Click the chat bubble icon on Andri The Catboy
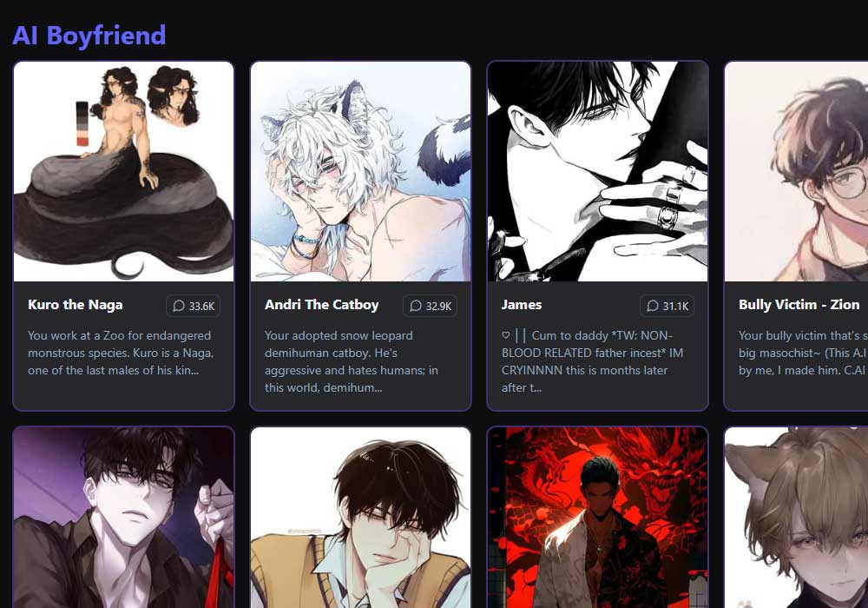The height and width of the screenshot is (608, 868). 415,307
